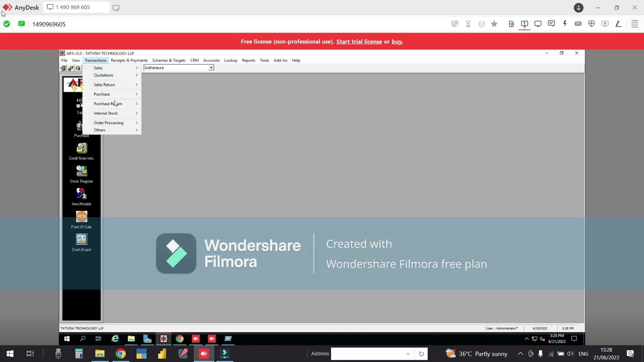Click the AnyDesk favorites star icon

(494, 24)
